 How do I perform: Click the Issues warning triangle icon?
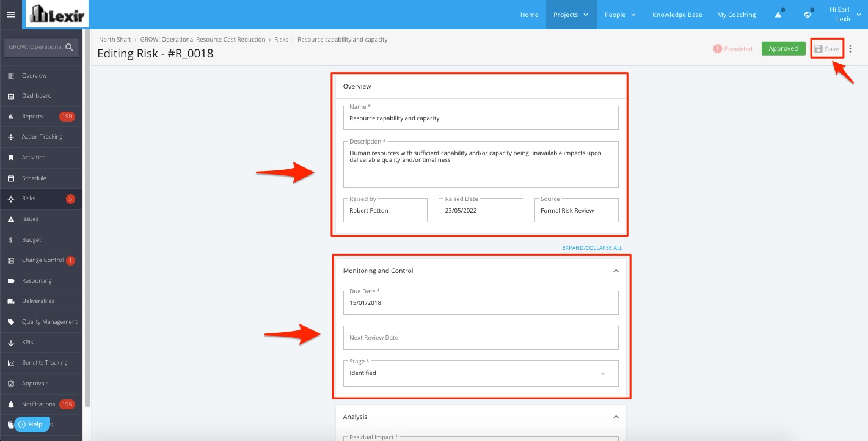(x=11, y=219)
